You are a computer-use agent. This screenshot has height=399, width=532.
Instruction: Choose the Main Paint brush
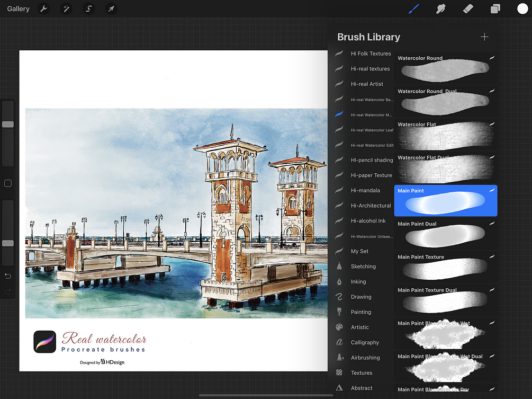click(446, 201)
